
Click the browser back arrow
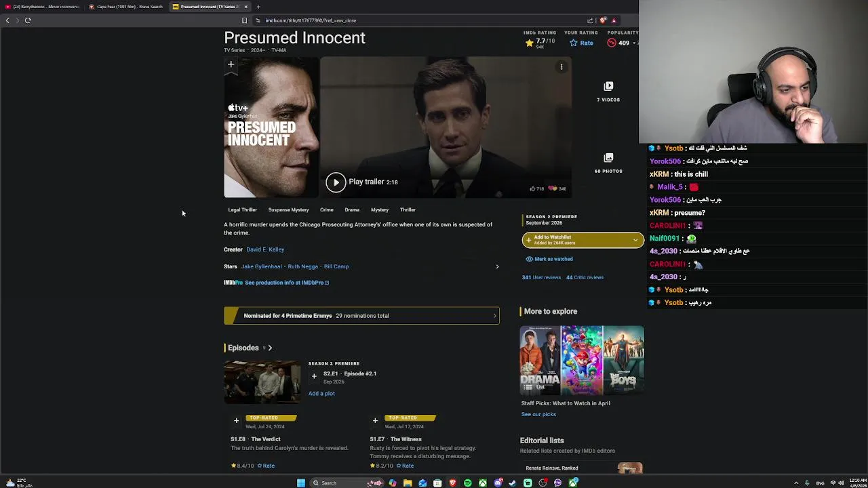[x=7, y=20]
